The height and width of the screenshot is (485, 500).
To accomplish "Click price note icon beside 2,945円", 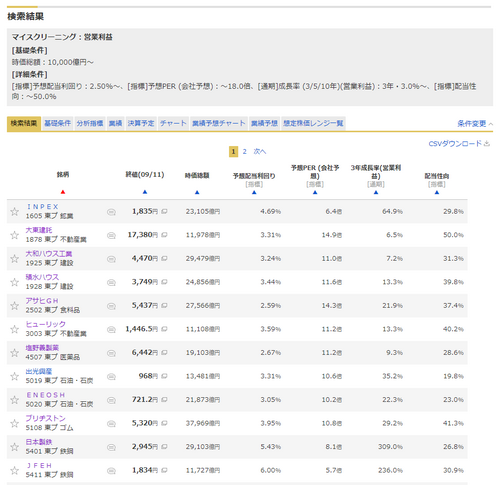I will (164, 446).
